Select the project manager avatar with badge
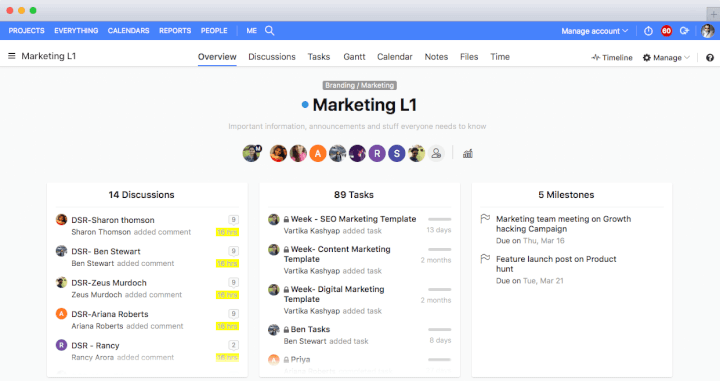This screenshot has height=381, width=720. [252, 153]
